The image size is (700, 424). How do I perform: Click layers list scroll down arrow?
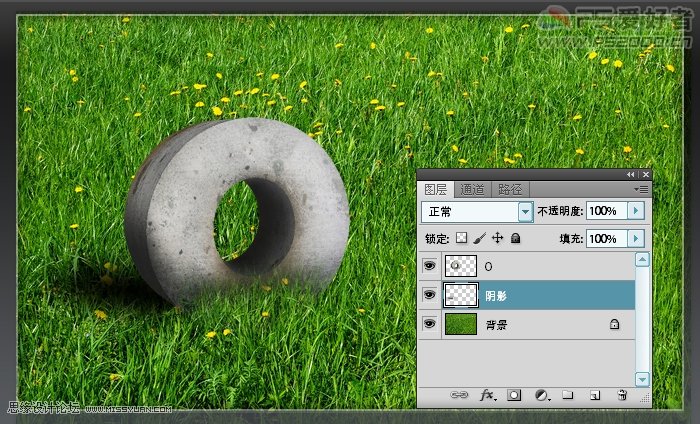642,379
